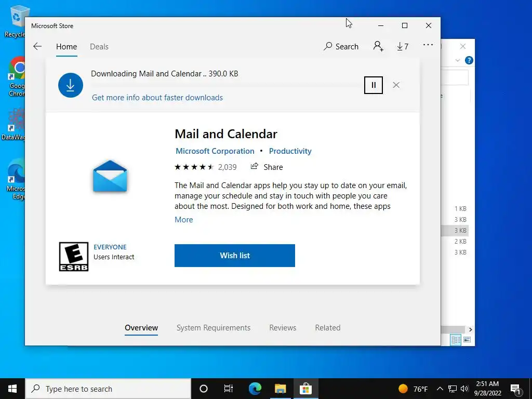Open the Store Search
Image resolution: width=532 pixels, height=399 pixels.
341,46
